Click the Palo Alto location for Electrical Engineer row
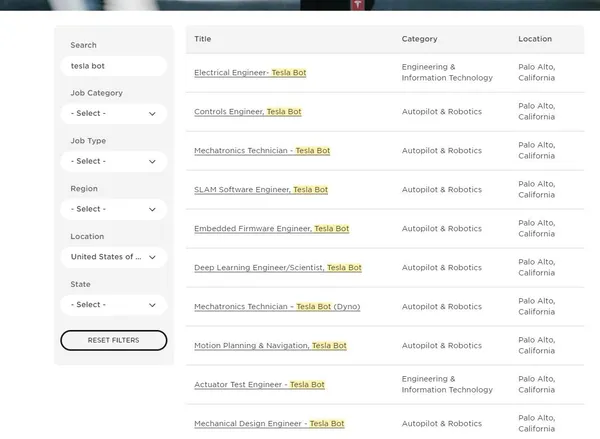Image resolution: width=600 pixels, height=439 pixels. click(x=536, y=72)
